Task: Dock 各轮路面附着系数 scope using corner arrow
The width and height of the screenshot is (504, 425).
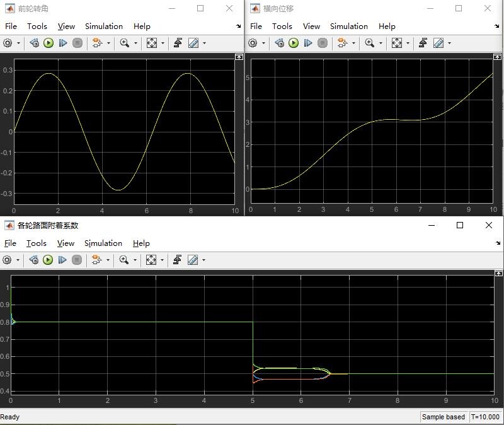Action: [x=498, y=243]
